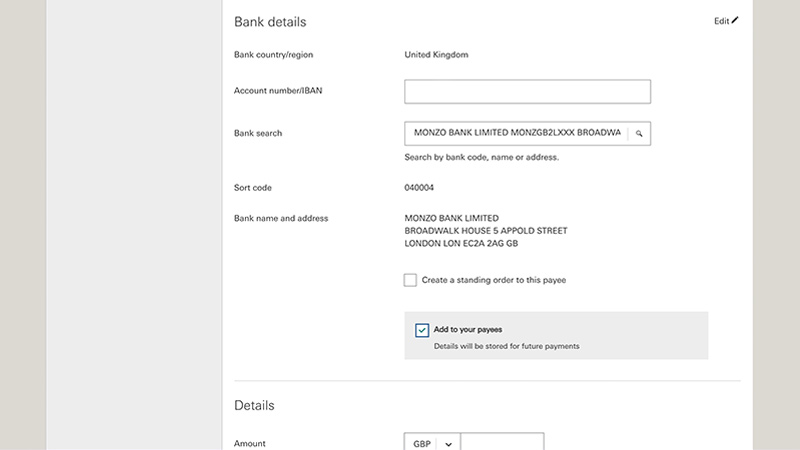This screenshot has height=450, width=800.
Task: Click 'Details will be stored for future payments' note
Action: pos(507,346)
